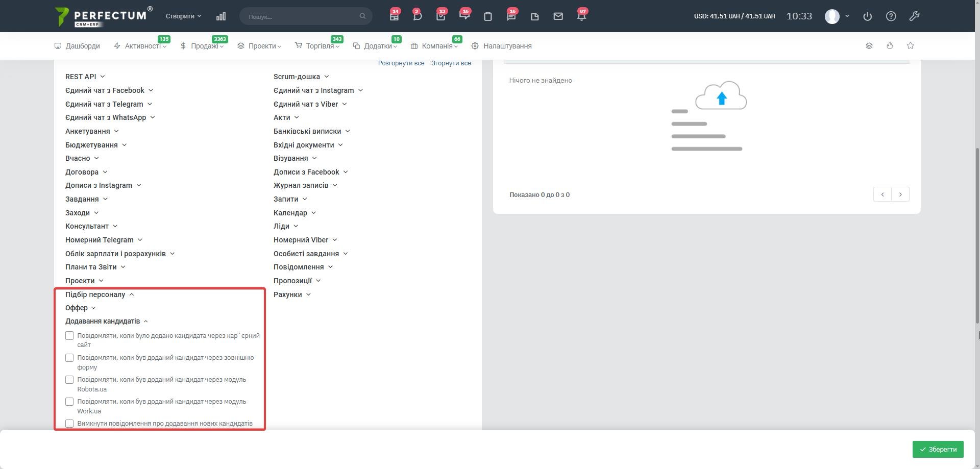Toggle notify candidate added via Work.ua module
The image size is (980, 469).
69,402
